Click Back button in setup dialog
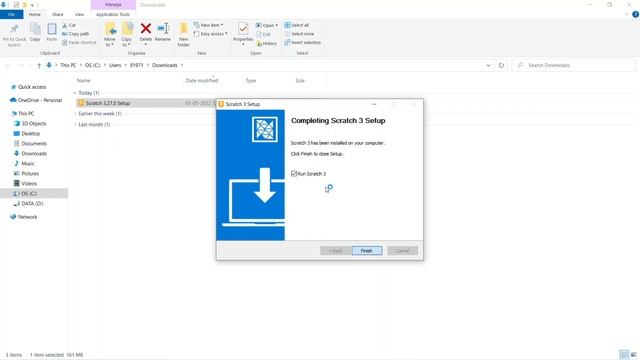Screen dimensions: 640x360 click(336, 251)
